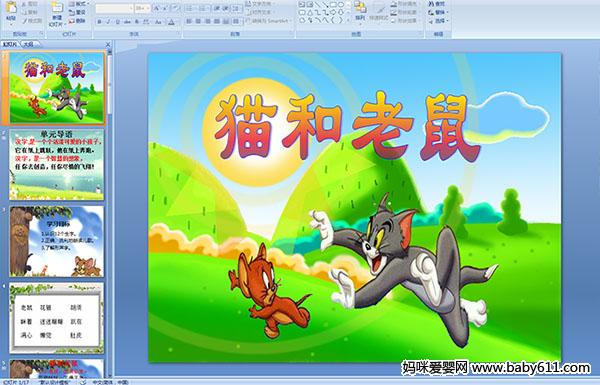Toggle Italic formatting
This screenshot has height=385, width=600.
(x=108, y=22)
